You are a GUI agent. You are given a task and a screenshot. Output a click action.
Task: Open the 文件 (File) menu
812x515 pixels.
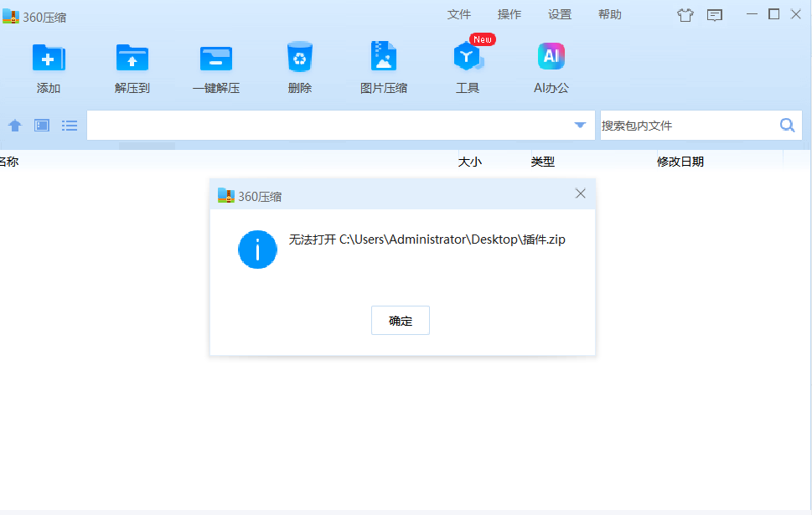pyautogui.click(x=458, y=13)
